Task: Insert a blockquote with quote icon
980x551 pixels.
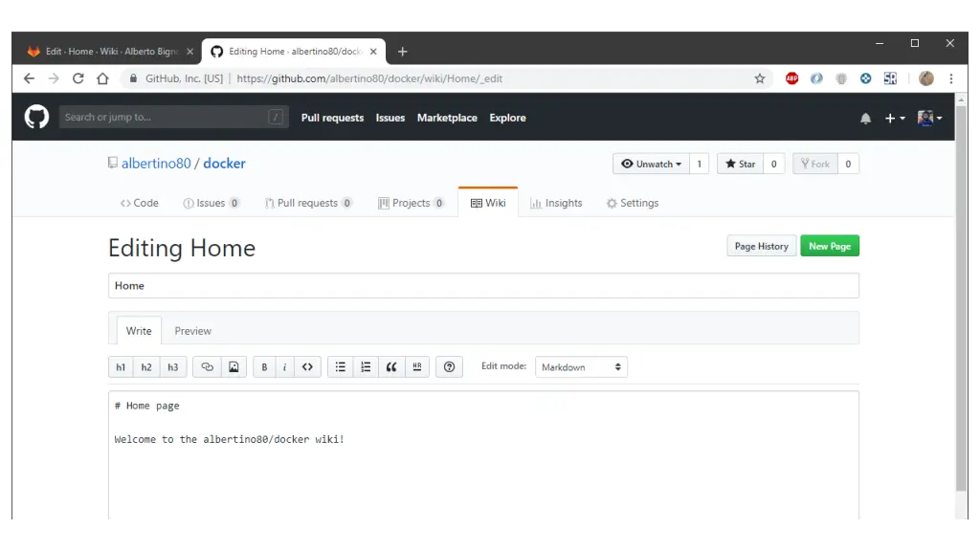Action: (391, 366)
